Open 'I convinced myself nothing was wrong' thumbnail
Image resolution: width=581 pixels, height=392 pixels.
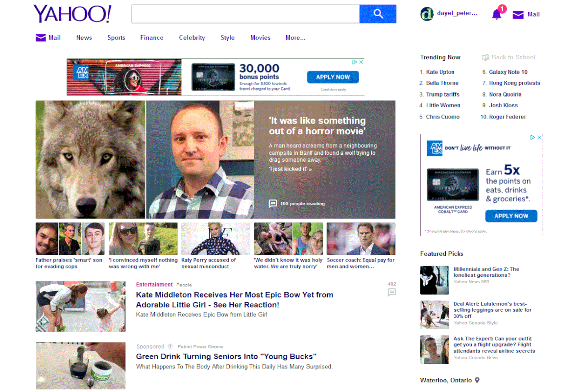pos(143,239)
